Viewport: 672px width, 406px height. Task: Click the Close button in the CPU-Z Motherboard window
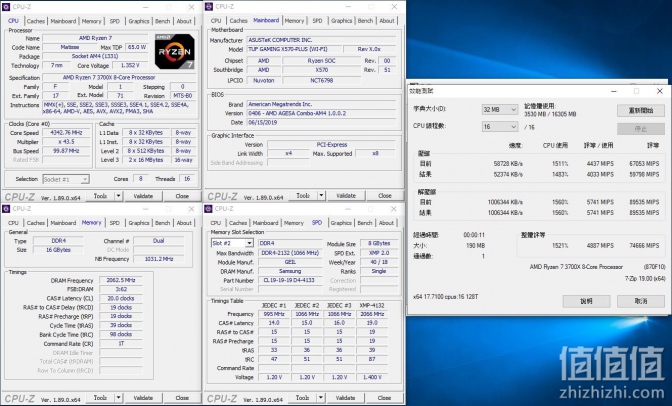[385, 195]
